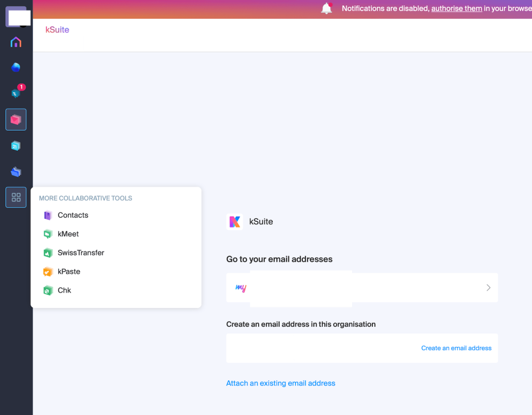Click the green SwissTransfer icon
The image size is (532, 415).
pyautogui.click(x=48, y=253)
